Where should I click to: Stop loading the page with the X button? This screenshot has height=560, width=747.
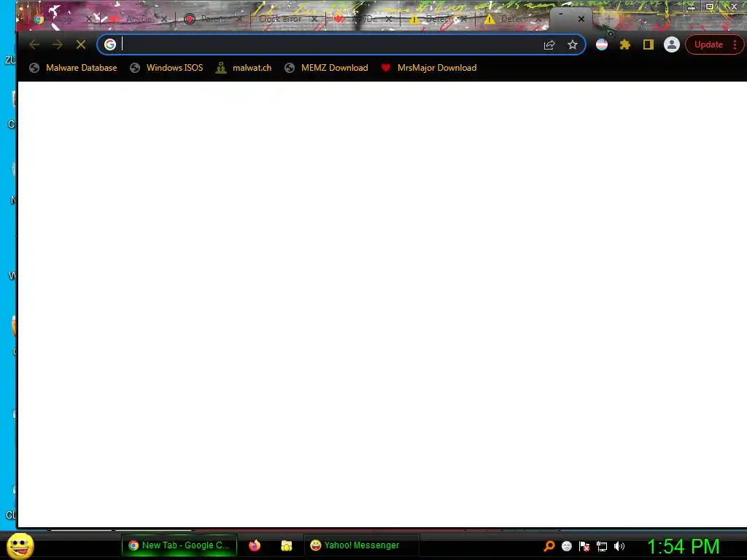pos(81,44)
